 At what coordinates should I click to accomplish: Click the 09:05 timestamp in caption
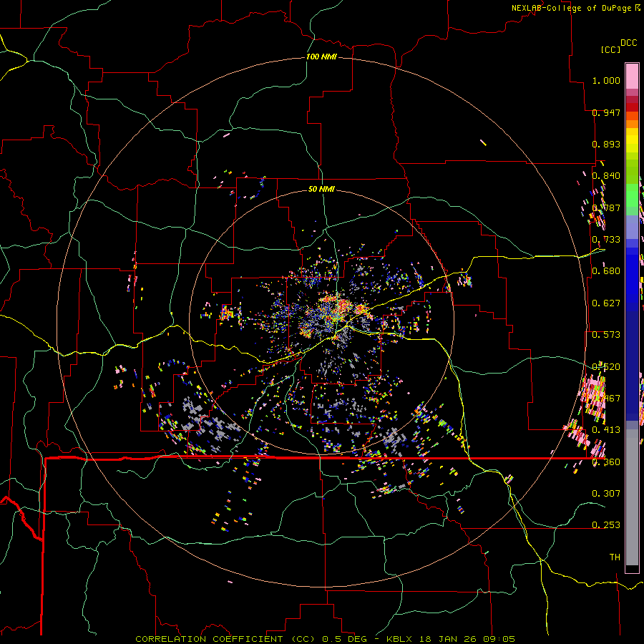pos(499,639)
